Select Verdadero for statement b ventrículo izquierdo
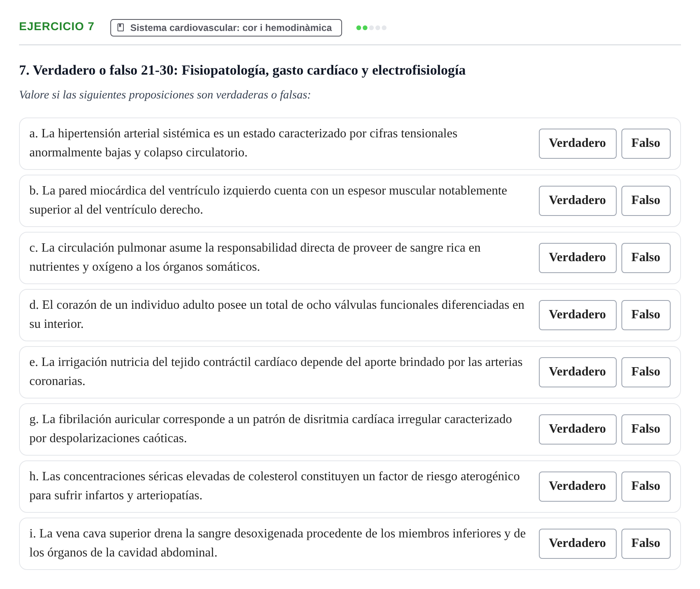Screen dimensions: 700x589 click(x=577, y=200)
